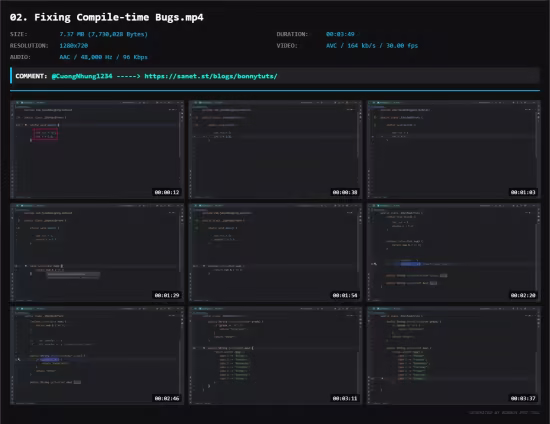Image resolution: width=550 pixels, height=424 pixels.
Task: Click the AUDIO: label
Action: tap(20, 57)
